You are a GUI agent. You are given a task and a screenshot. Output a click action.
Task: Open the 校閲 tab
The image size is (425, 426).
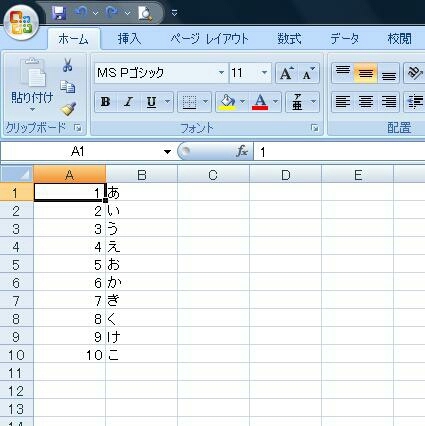(399, 39)
